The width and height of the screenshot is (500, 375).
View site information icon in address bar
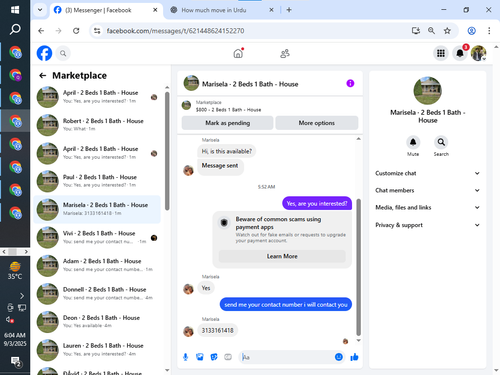point(97,31)
